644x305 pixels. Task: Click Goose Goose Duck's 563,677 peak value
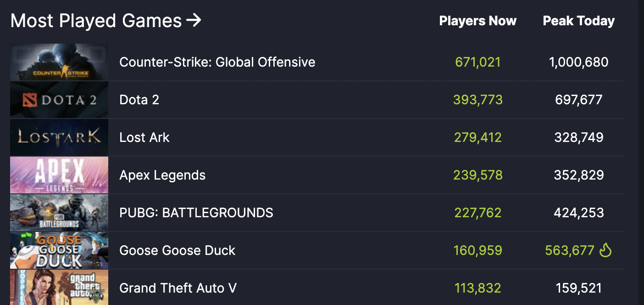[570, 250]
